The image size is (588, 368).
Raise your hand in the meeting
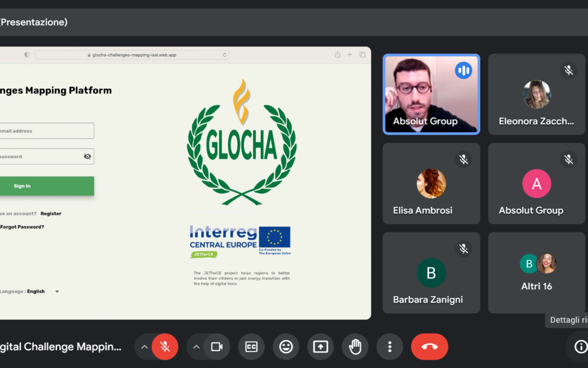[x=355, y=347]
